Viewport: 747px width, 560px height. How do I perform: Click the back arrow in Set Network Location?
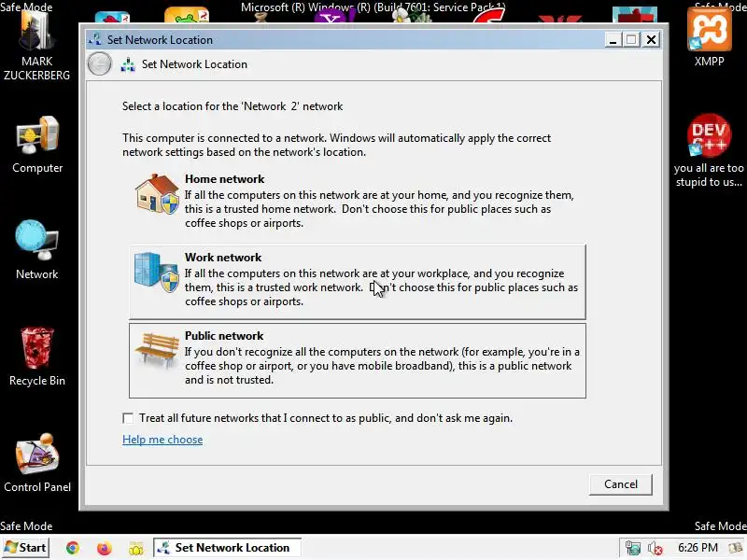pos(100,64)
